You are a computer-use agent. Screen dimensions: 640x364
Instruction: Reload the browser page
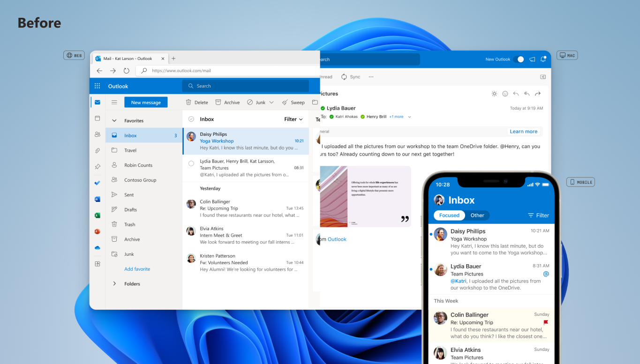pyautogui.click(x=126, y=71)
